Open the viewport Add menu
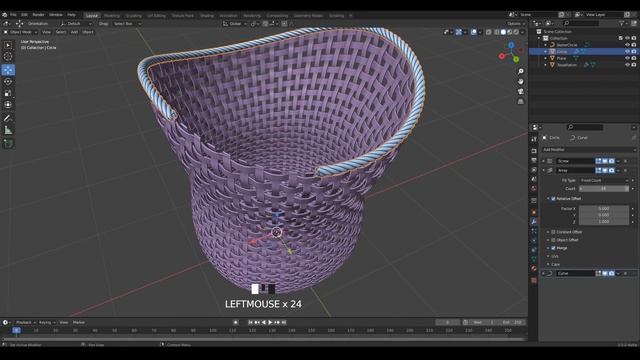This screenshot has height=360, width=640. coord(74,32)
